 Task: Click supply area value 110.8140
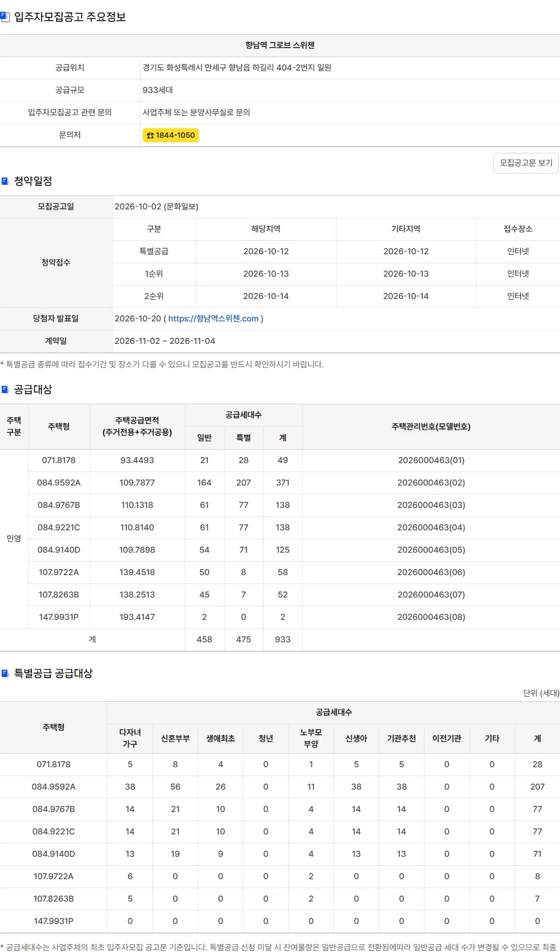[137, 528]
